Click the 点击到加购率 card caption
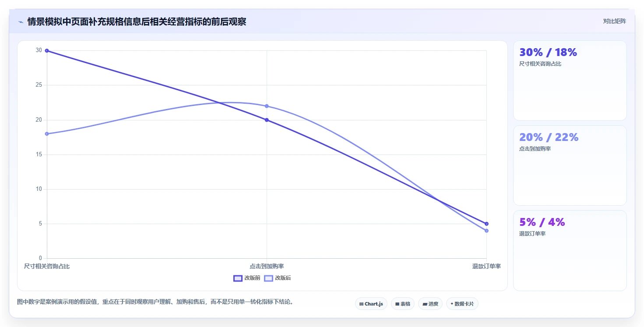The image size is (644, 327). [x=535, y=149]
